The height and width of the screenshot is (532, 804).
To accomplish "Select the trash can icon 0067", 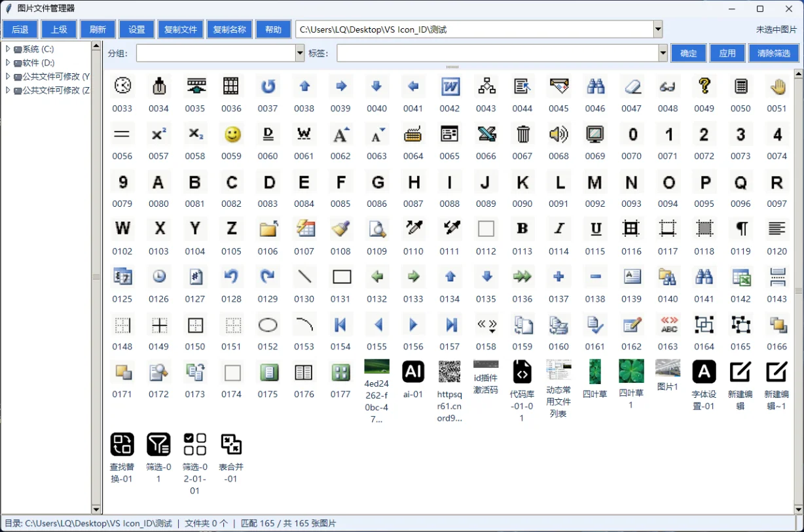I will (522, 135).
